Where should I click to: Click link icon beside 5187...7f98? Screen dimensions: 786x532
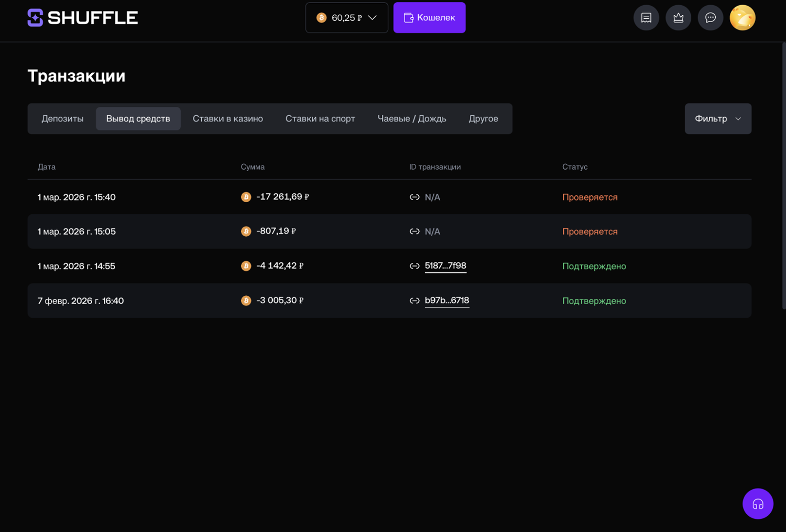[x=414, y=266]
